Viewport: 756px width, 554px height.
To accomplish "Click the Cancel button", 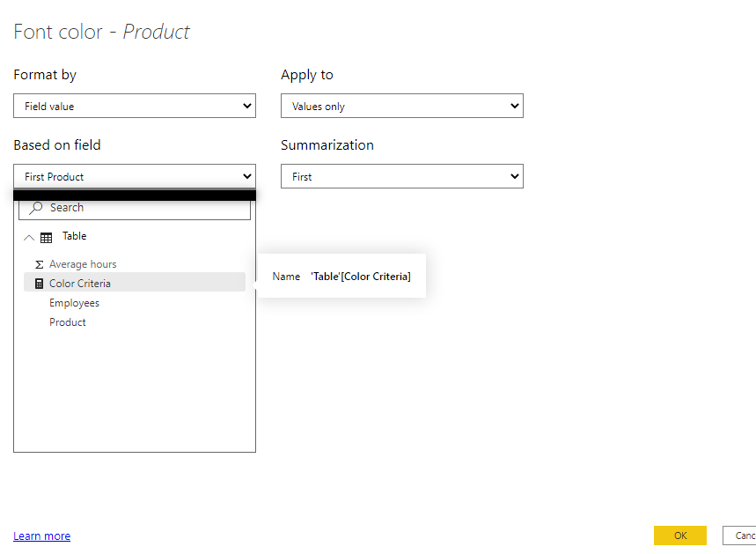I will pos(739,536).
